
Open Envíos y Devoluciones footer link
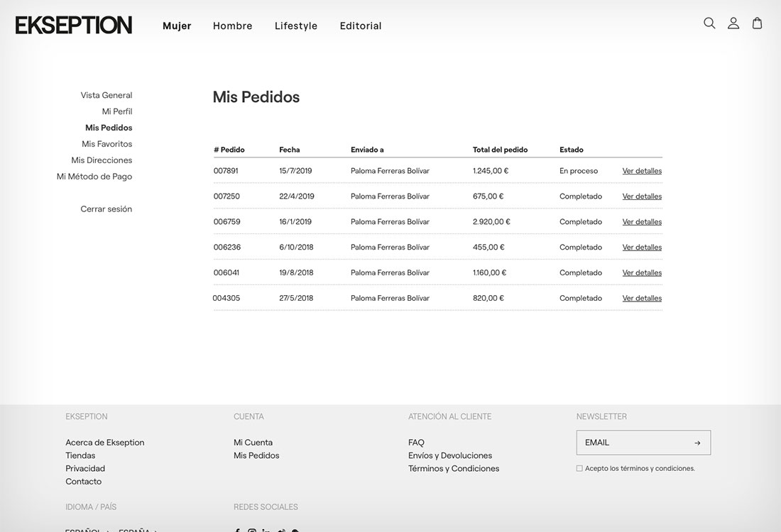point(449,455)
